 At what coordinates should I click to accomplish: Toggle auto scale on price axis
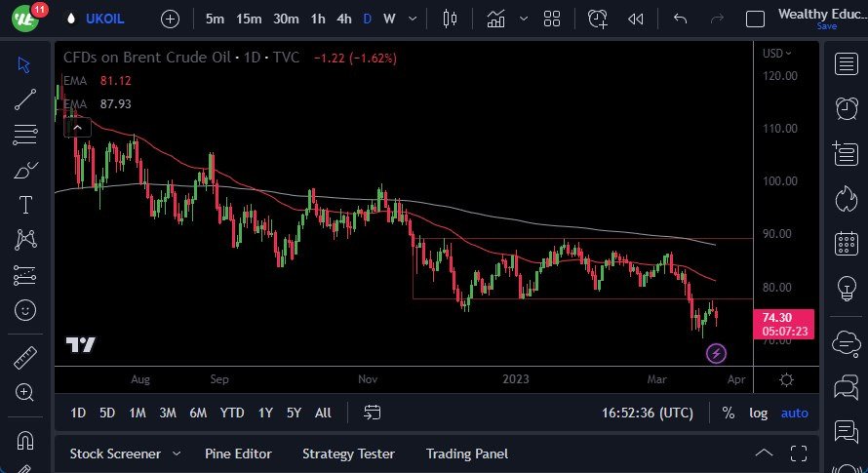(x=795, y=413)
